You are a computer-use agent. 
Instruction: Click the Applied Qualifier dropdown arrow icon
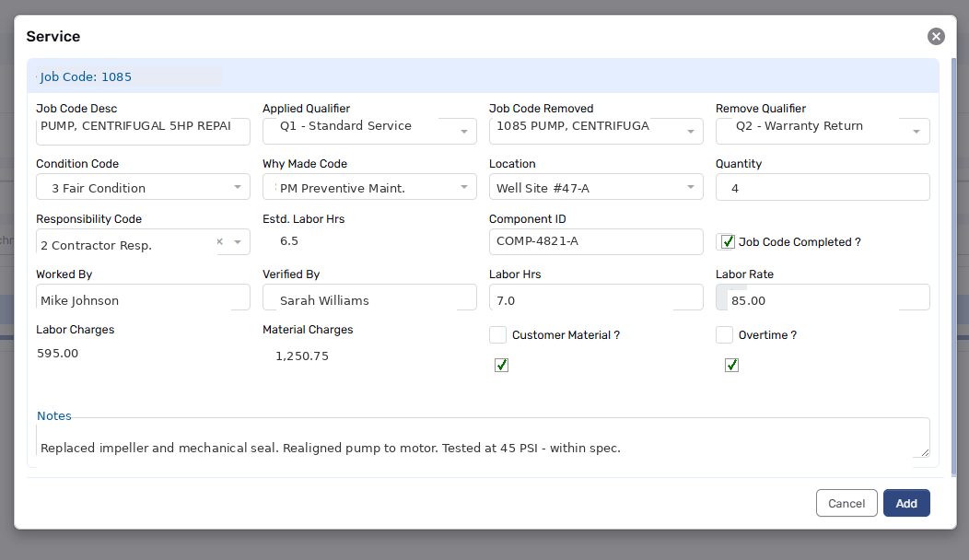click(466, 131)
